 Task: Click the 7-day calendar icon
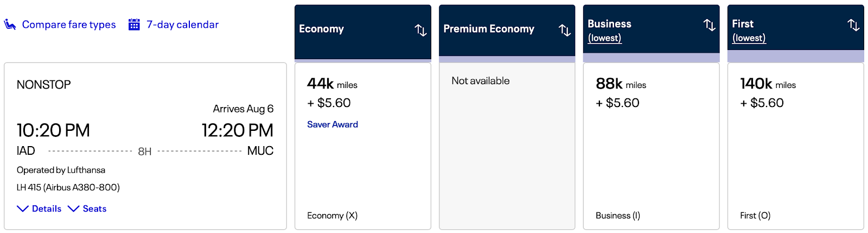(x=134, y=24)
